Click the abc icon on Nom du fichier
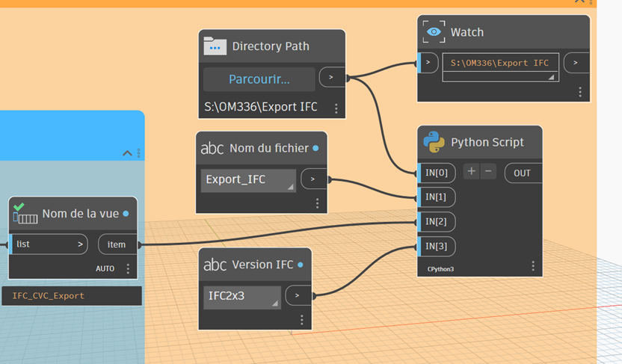The image size is (622, 364). [x=212, y=149]
